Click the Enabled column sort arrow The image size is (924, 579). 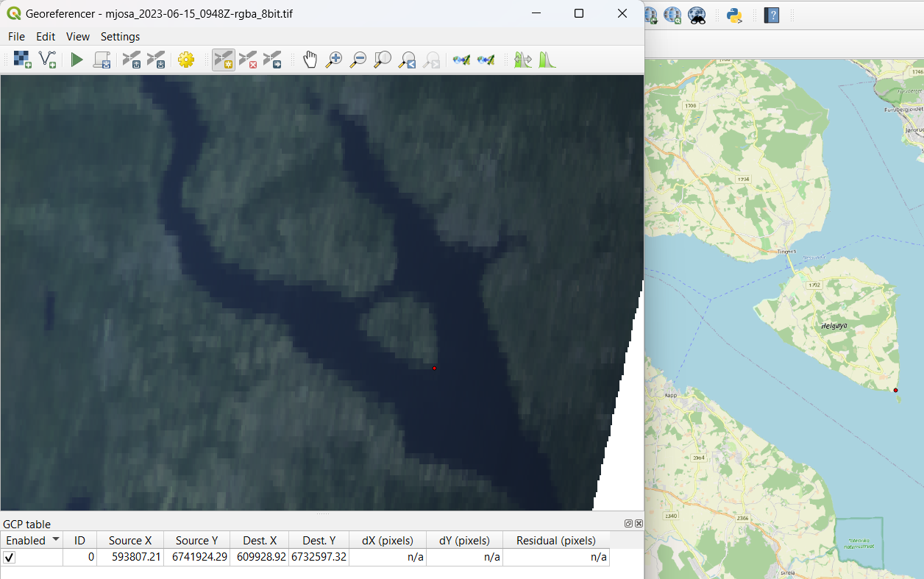tap(55, 540)
